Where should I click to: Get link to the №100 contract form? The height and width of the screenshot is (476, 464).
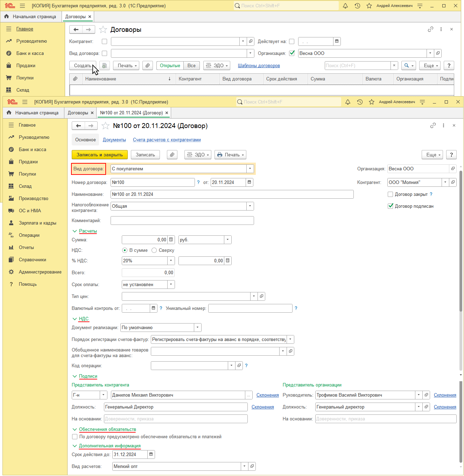click(x=433, y=125)
